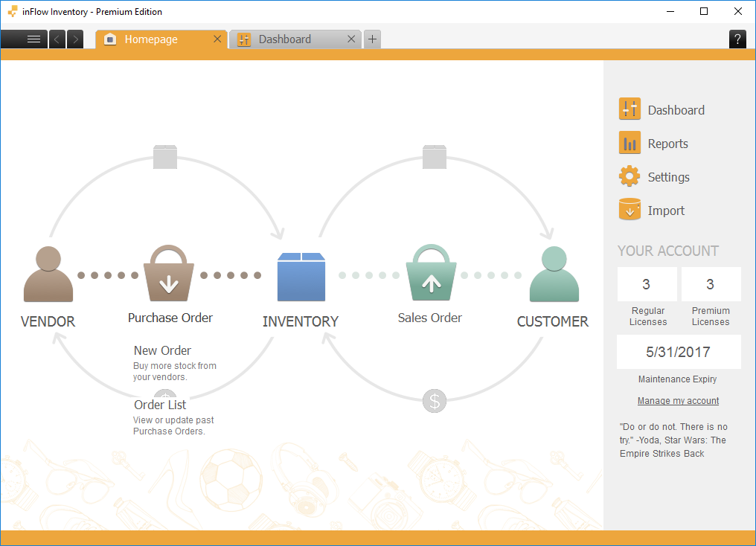Open the Dashboard sidebar label

pos(676,110)
